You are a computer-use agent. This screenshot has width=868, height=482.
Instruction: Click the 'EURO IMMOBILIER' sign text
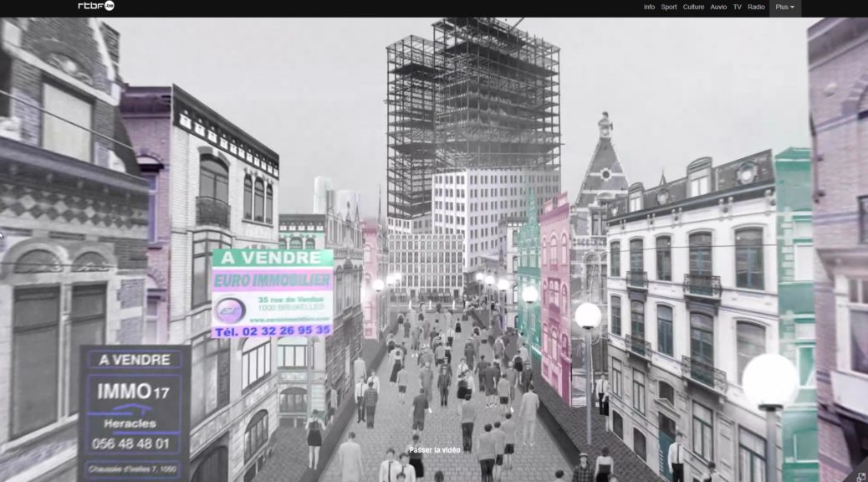[272, 280]
